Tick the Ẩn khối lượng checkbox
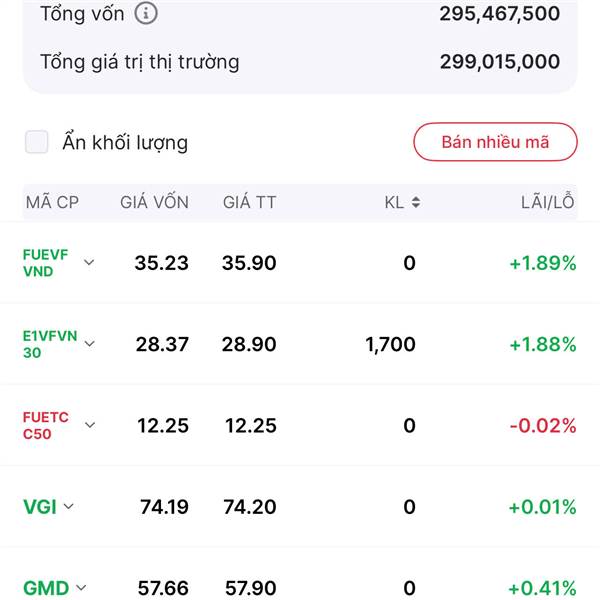 (x=36, y=142)
